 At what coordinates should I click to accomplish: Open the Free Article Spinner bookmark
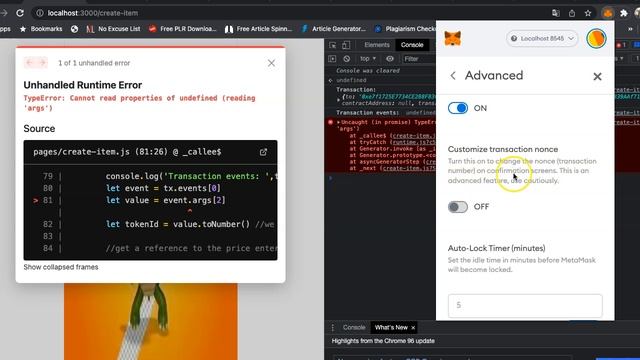(258, 29)
